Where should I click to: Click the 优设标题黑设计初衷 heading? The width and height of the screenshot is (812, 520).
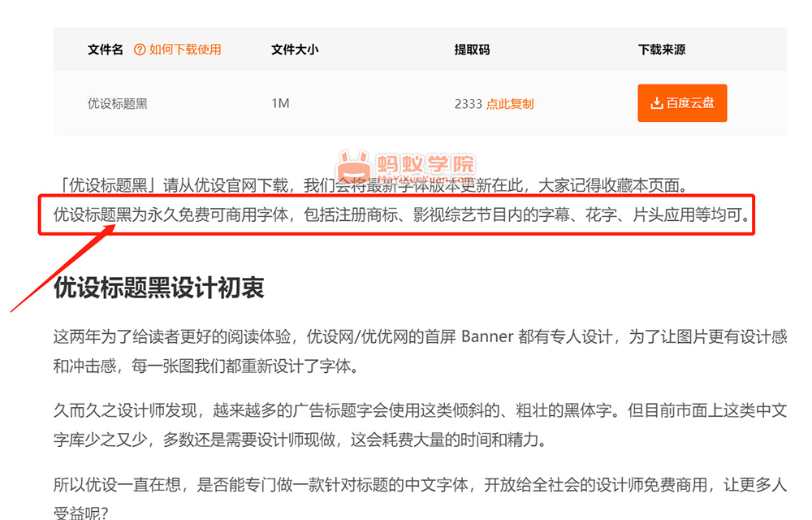click(159, 288)
